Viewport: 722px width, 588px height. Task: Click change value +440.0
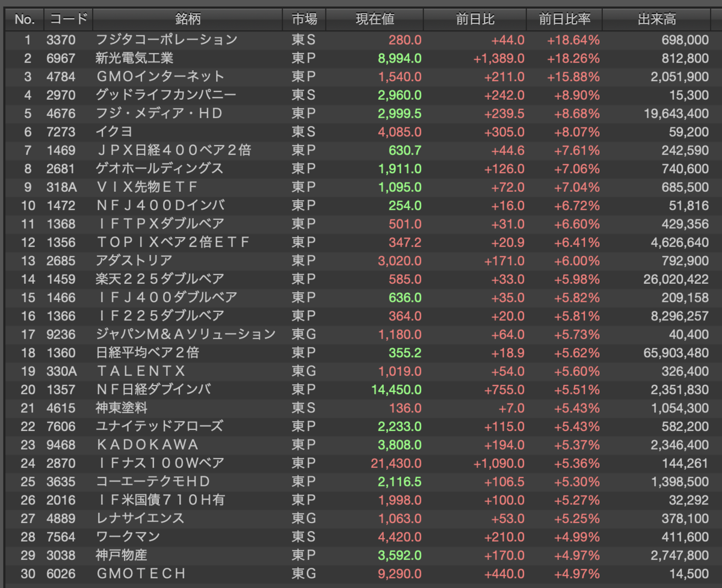[x=505, y=573]
